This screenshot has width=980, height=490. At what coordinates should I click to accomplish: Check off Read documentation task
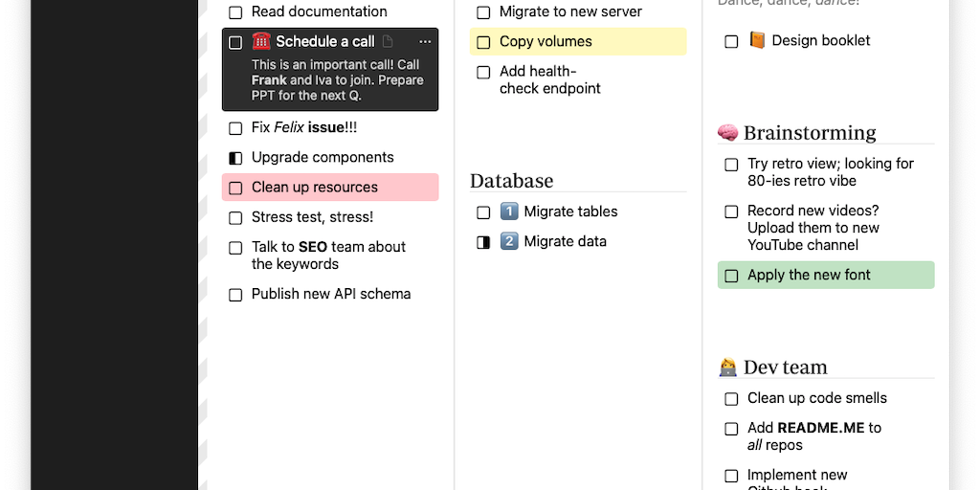[x=235, y=12]
